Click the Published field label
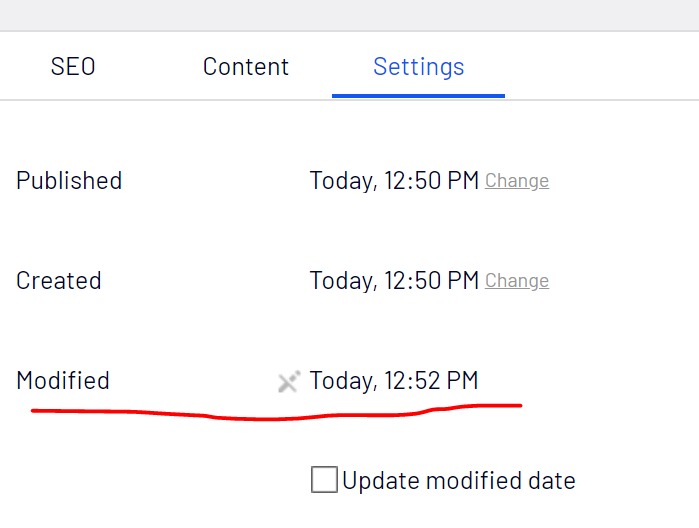The image size is (699, 528). [69, 181]
